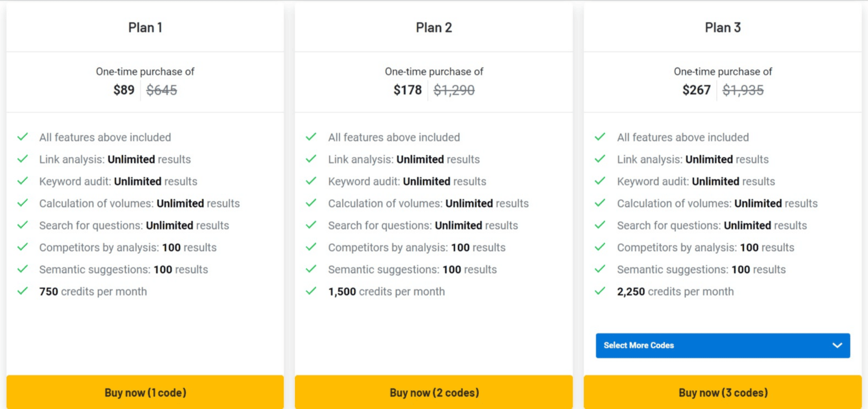
Task: Click Plan 2 checkmark beside Keyword audit
Action: 311,181
